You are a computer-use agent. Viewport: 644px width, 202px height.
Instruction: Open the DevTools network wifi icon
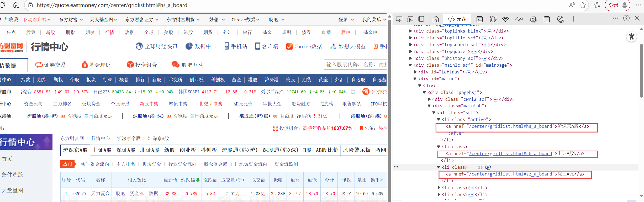tap(505, 19)
